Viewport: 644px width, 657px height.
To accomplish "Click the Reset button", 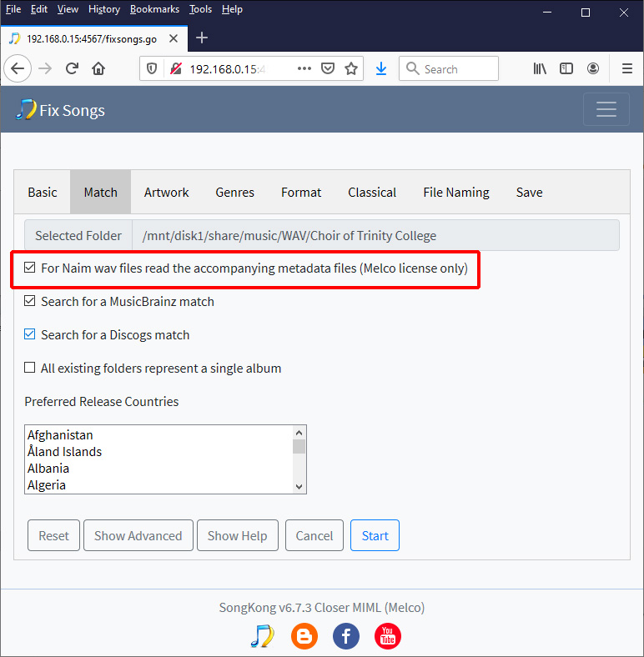I will point(53,535).
